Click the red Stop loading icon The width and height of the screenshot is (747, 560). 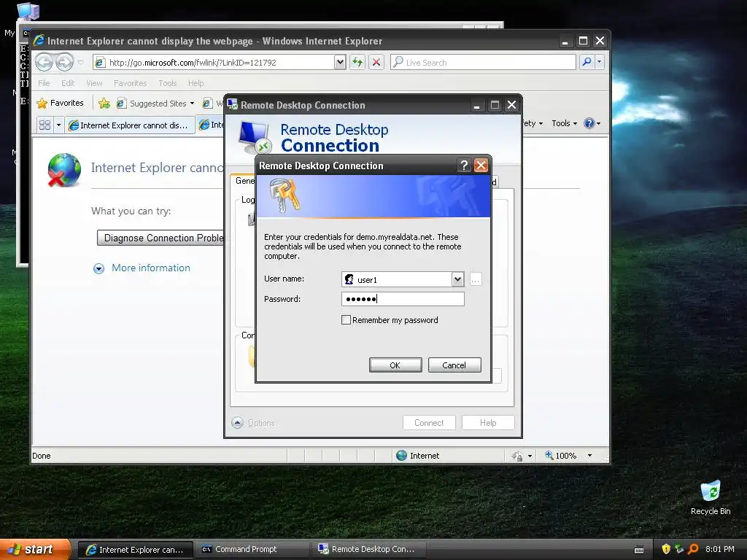click(x=376, y=63)
